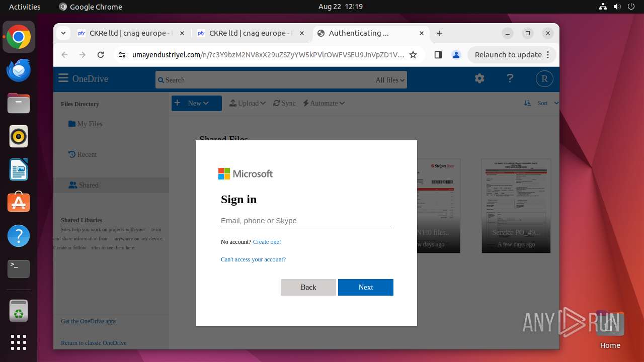
Task: View site information icon in address bar
Action: pyautogui.click(x=122, y=55)
